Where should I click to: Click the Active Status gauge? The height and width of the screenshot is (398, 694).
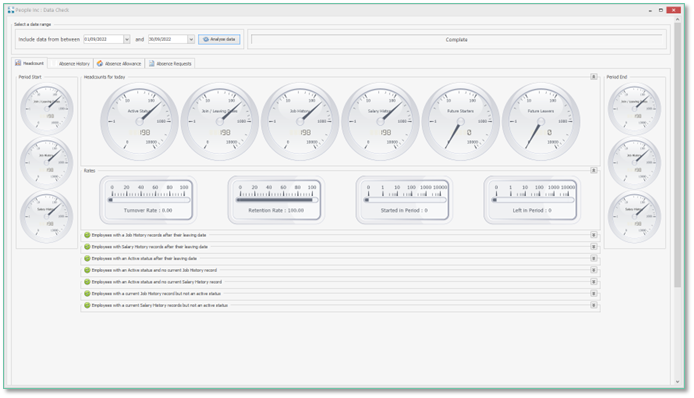(139, 122)
